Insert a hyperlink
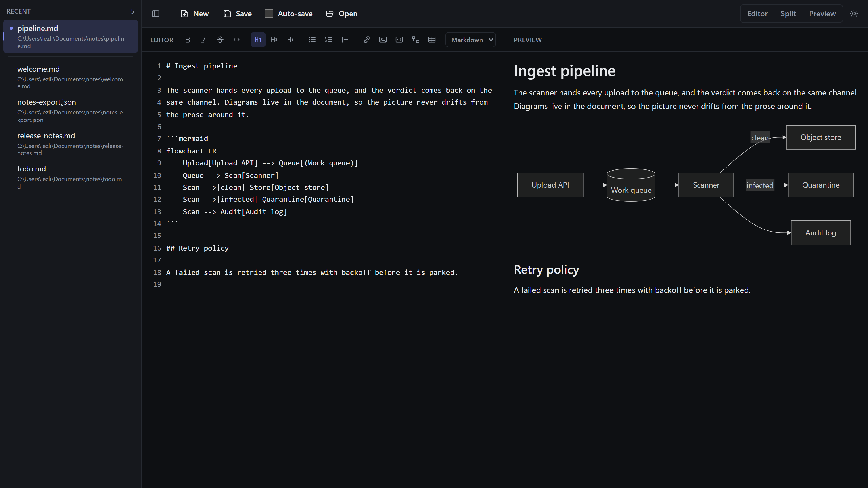The height and width of the screenshot is (488, 868). 367,40
